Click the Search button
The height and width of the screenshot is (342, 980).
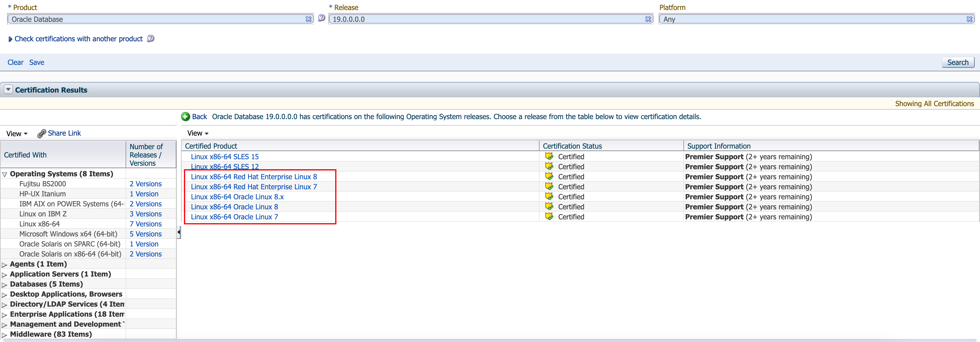[957, 63]
